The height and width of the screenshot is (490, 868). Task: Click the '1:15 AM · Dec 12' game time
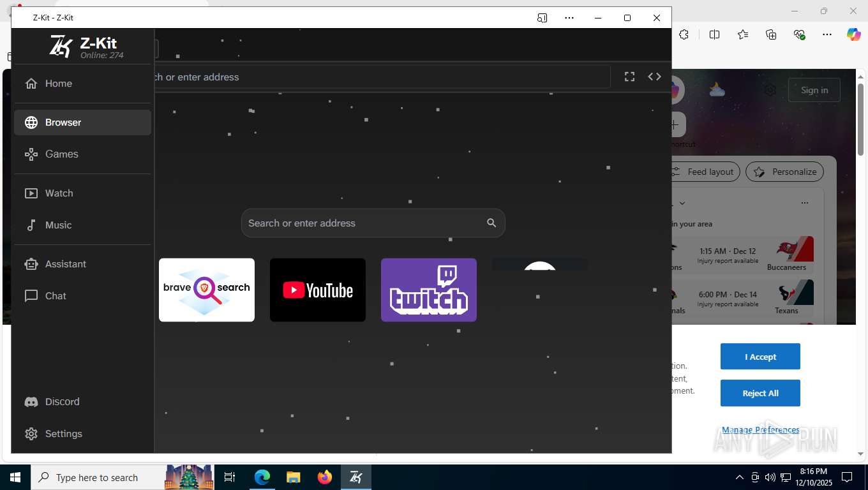[728, 251]
